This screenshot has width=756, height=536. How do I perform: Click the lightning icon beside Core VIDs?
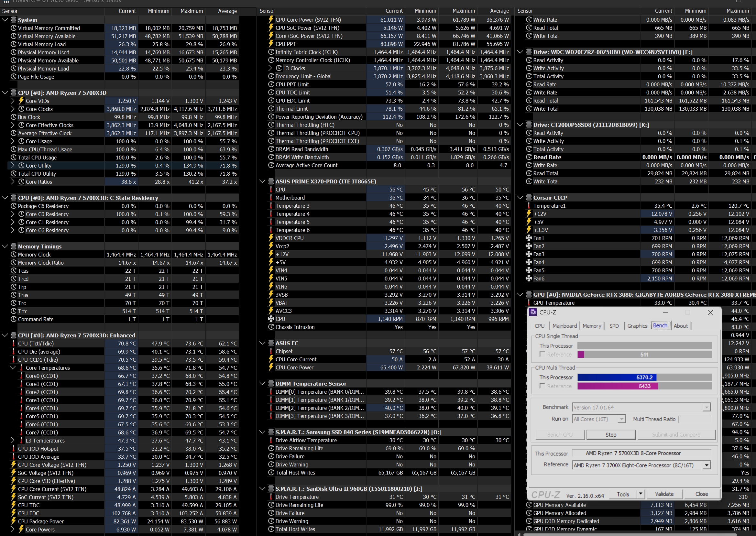click(21, 101)
